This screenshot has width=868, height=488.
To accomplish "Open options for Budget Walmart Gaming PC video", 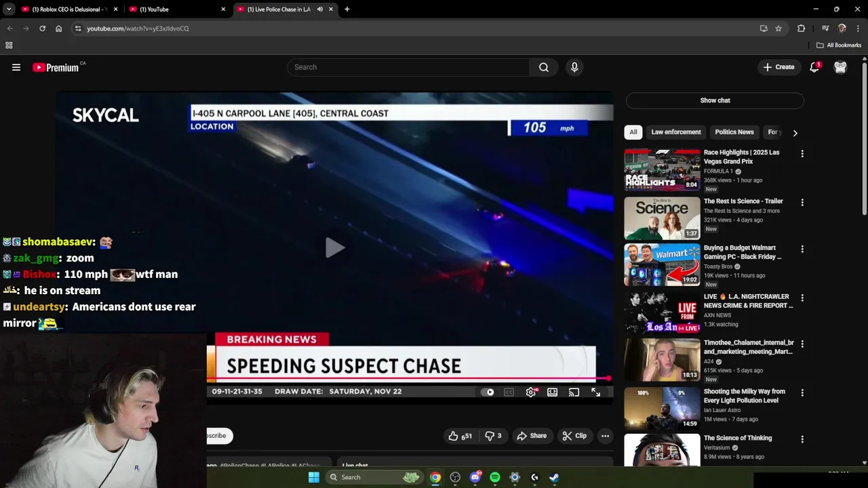I will 802,249.
